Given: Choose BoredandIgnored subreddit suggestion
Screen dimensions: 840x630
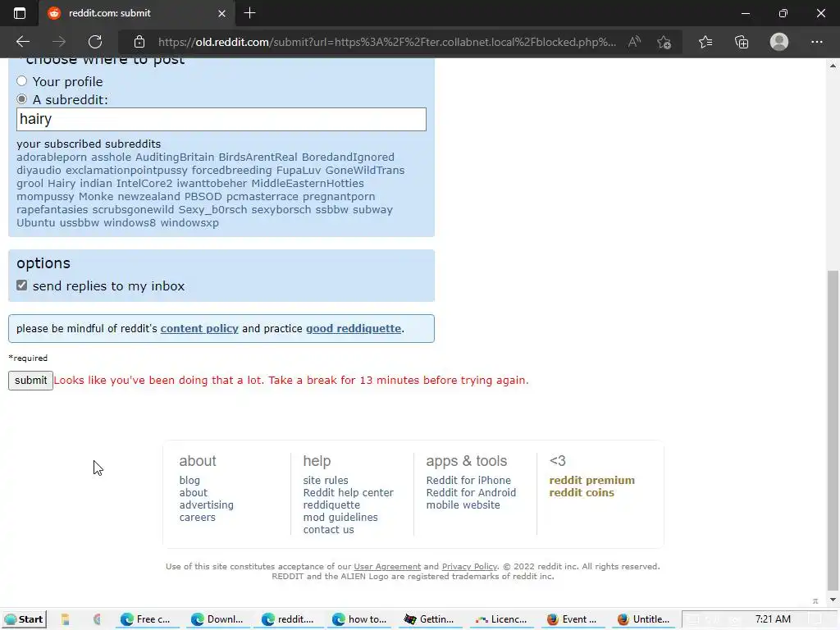Looking at the screenshot, I should tap(348, 157).
